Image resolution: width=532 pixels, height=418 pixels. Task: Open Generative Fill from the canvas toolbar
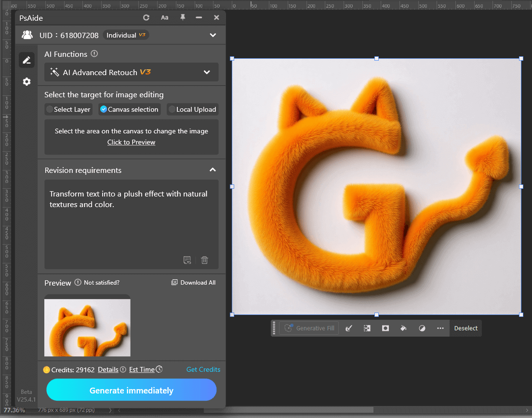tap(308, 328)
